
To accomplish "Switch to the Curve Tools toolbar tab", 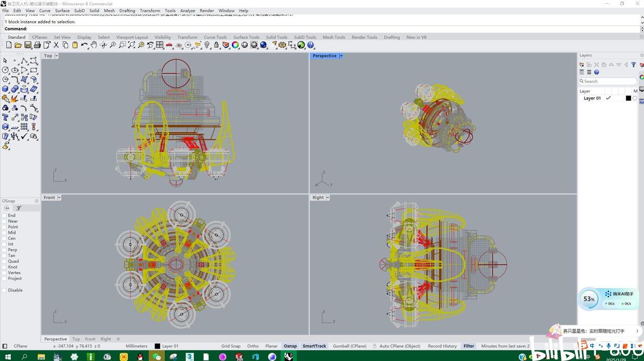I will tap(215, 37).
